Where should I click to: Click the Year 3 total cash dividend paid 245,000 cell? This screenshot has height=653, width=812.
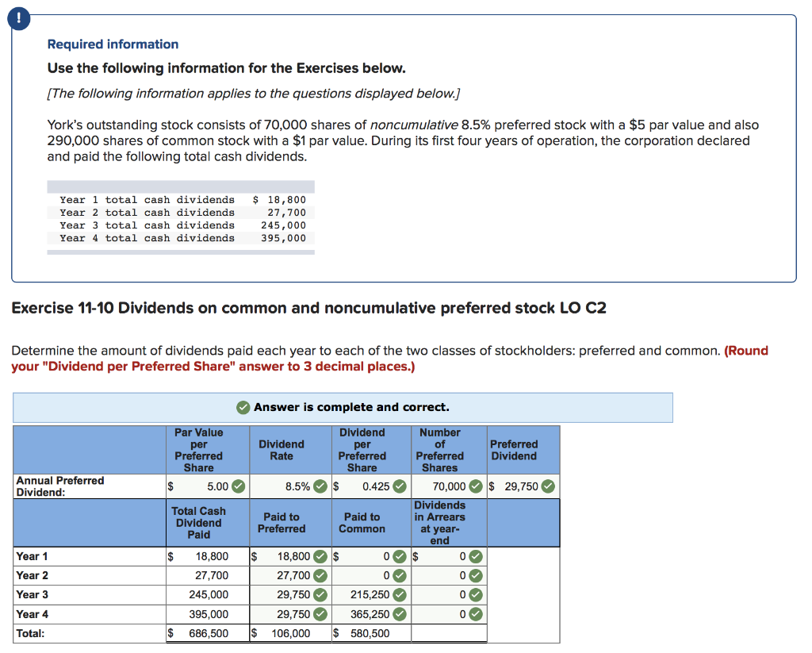208,595
